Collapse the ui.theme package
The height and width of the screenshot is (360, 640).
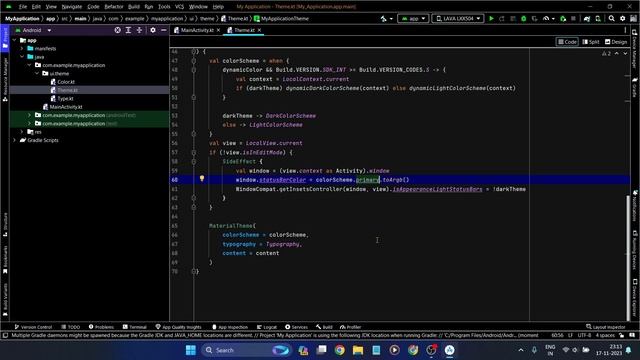tap(37, 73)
